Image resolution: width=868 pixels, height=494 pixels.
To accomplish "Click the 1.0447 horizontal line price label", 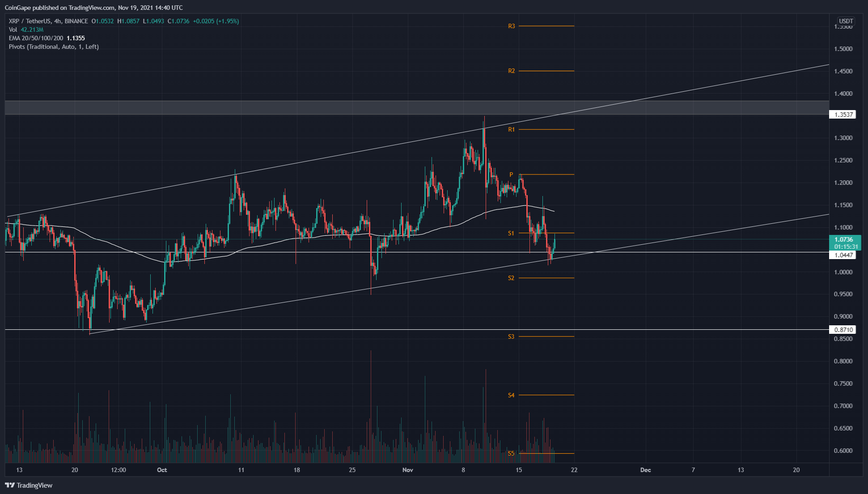I will [x=843, y=255].
